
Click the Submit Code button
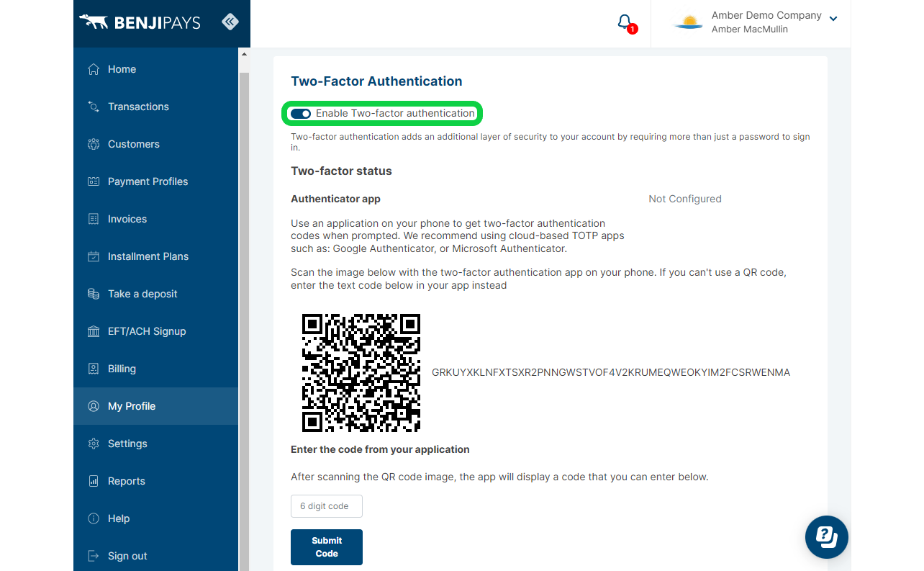pos(327,547)
